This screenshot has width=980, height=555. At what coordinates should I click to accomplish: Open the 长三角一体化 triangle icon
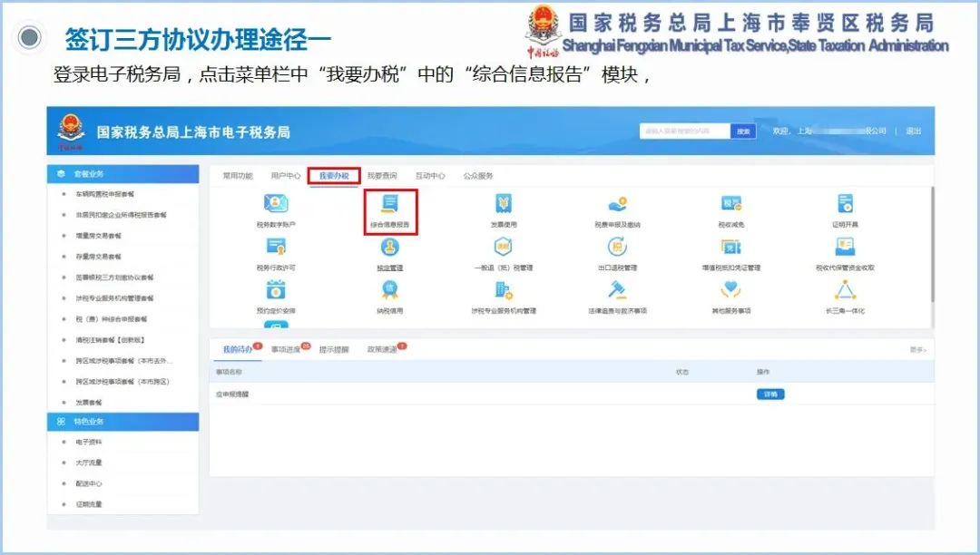(x=845, y=290)
